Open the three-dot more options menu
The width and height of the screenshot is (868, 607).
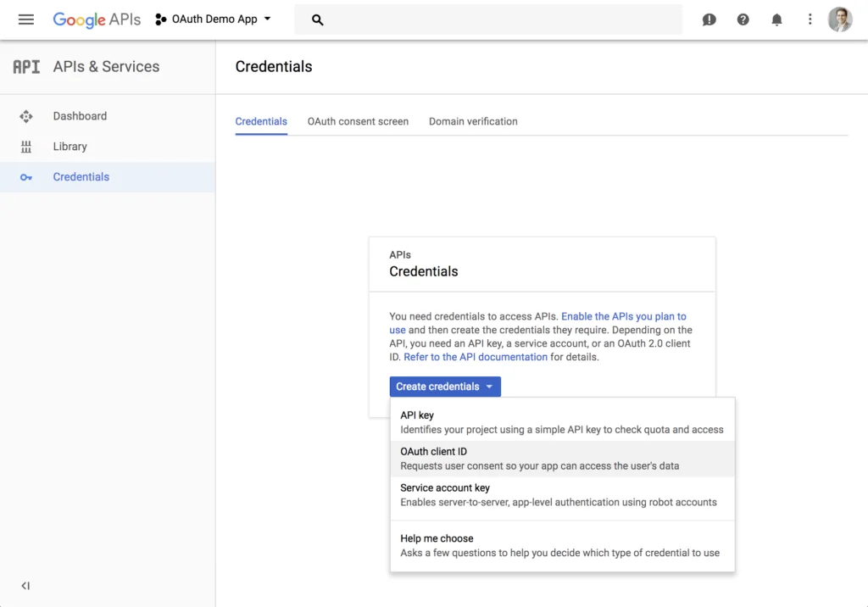[x=810, y=19]
